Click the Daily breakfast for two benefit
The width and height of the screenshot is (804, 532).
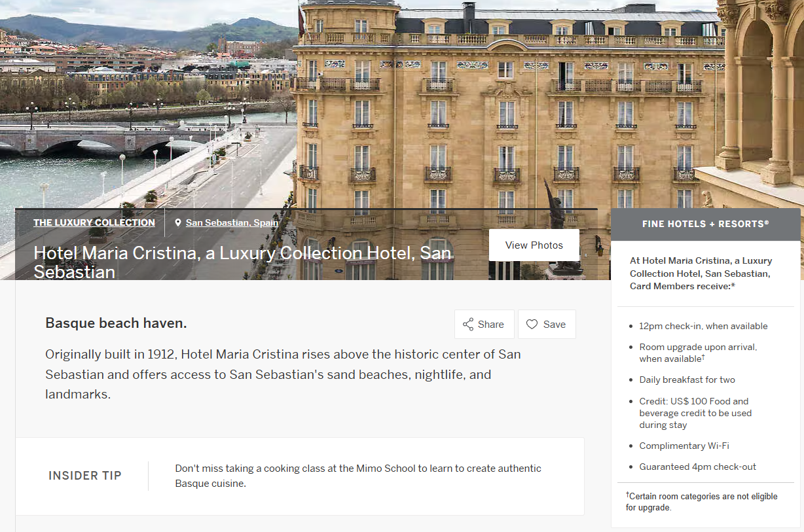(687, 380)
